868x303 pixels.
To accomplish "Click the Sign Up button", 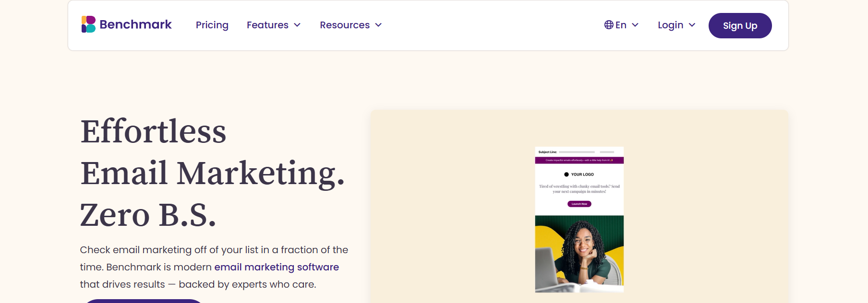I will (740, 25).
